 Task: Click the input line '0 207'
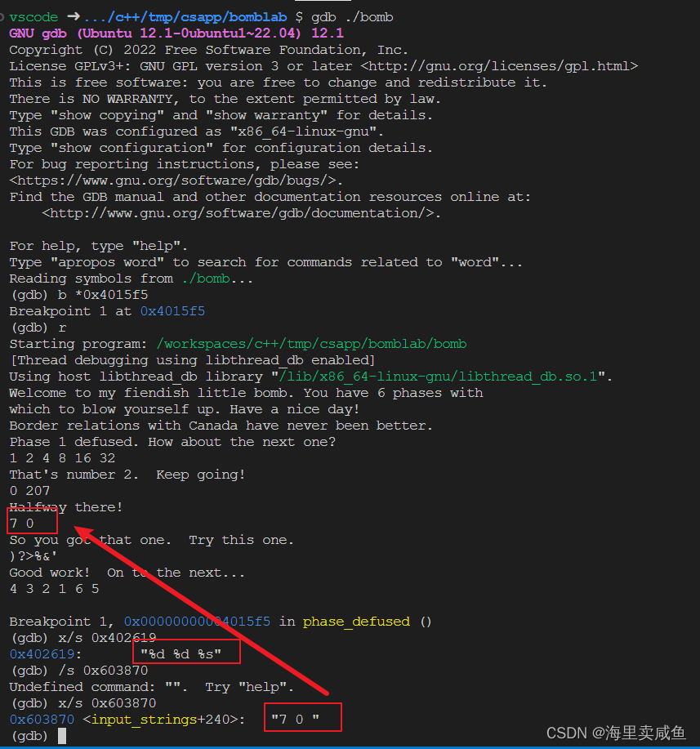point(29,491)
